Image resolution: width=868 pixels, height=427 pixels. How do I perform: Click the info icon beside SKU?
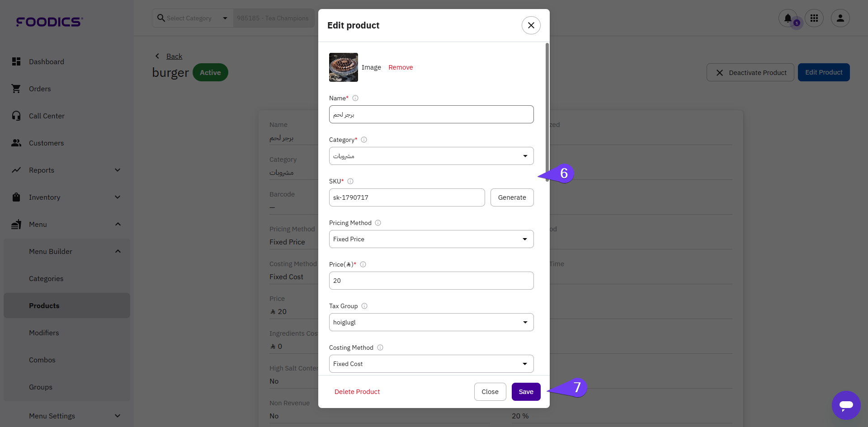[350, 181]
